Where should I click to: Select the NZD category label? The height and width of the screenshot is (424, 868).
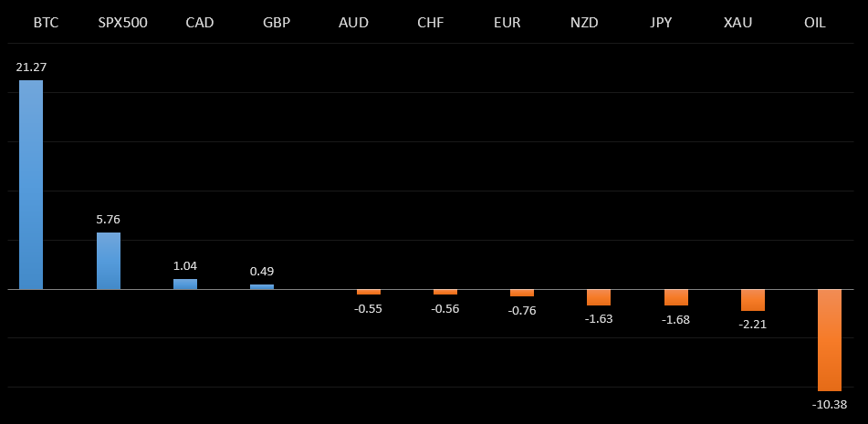(584, 22)
